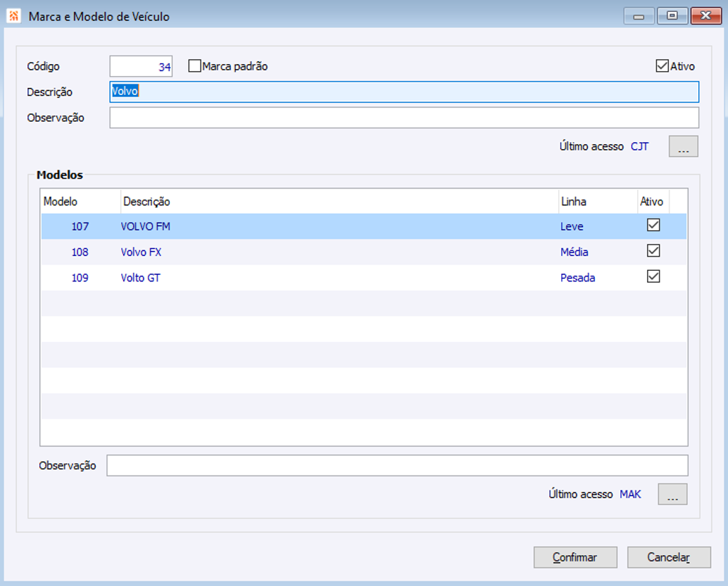The height and width of the screenshot is (586, 728).
Task: Uncheck the top Ativo checkbox
Action: (662, 66)
